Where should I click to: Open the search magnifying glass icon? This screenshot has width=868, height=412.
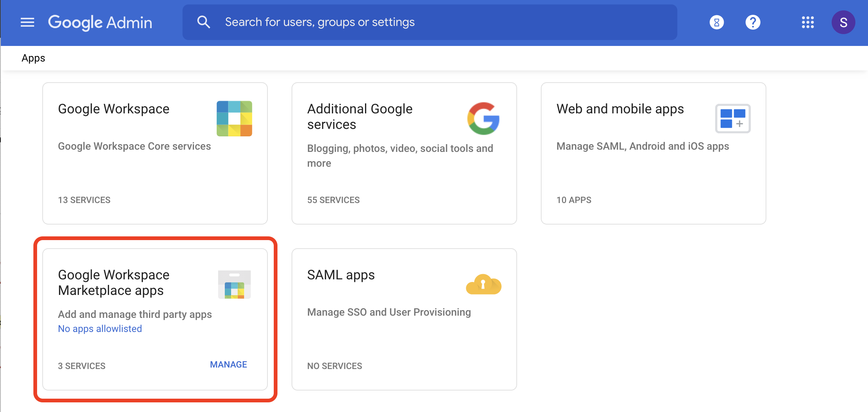204,22
